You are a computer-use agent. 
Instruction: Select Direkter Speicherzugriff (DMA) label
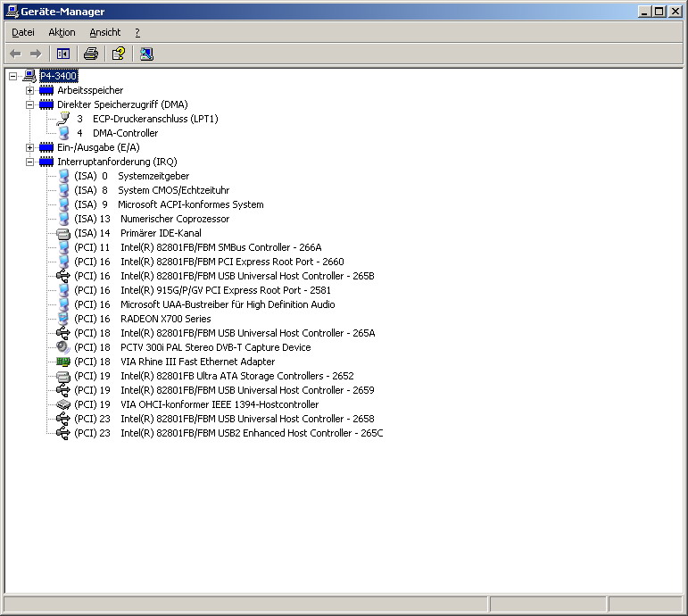click(x=122, y=104)
